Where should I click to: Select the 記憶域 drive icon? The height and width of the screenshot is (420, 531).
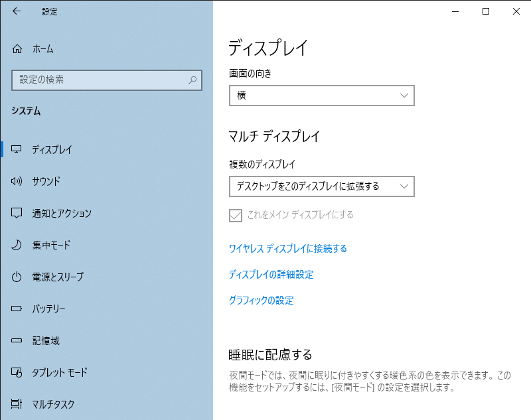[x=16, y=340]
